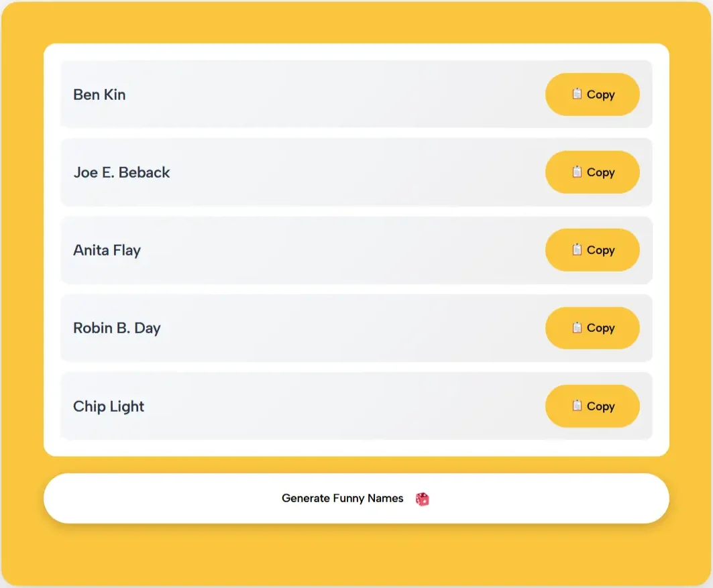Click the clipboard icon in Anita Flay's row
Viewport: 713px width, 588px height.
coord(577,249)
